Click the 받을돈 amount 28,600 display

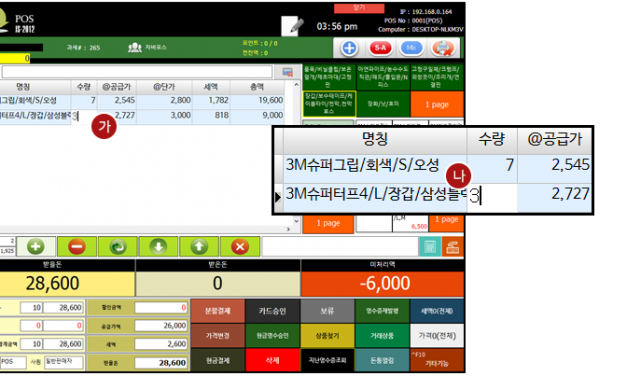click(x=67, y=284)
